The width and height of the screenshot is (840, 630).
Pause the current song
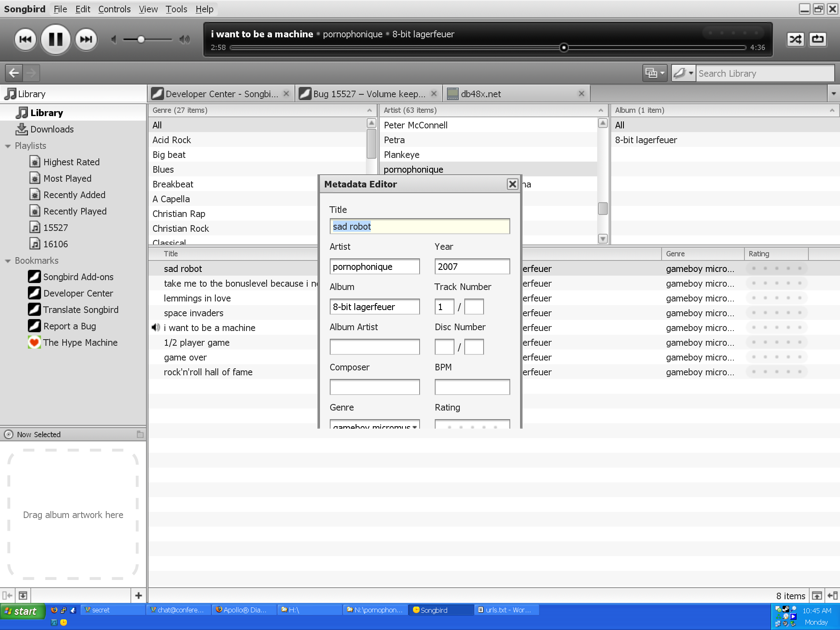coord(56,40)
